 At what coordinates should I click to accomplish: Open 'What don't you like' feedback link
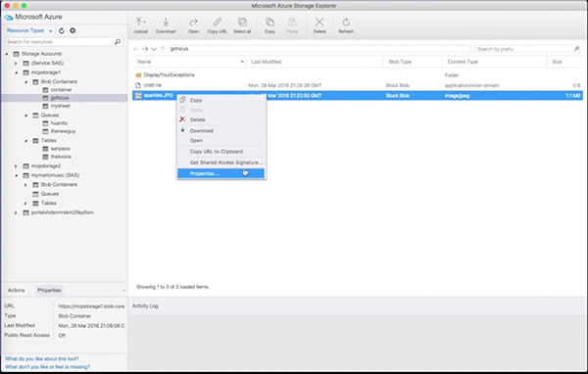pyautogui.click(x=48, y=367)
